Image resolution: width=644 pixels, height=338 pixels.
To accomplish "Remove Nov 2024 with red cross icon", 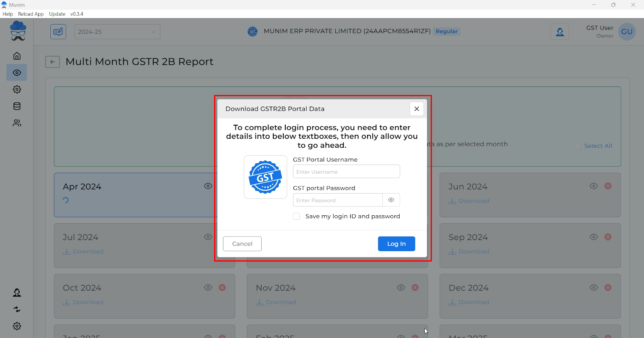I will [415, 287].
